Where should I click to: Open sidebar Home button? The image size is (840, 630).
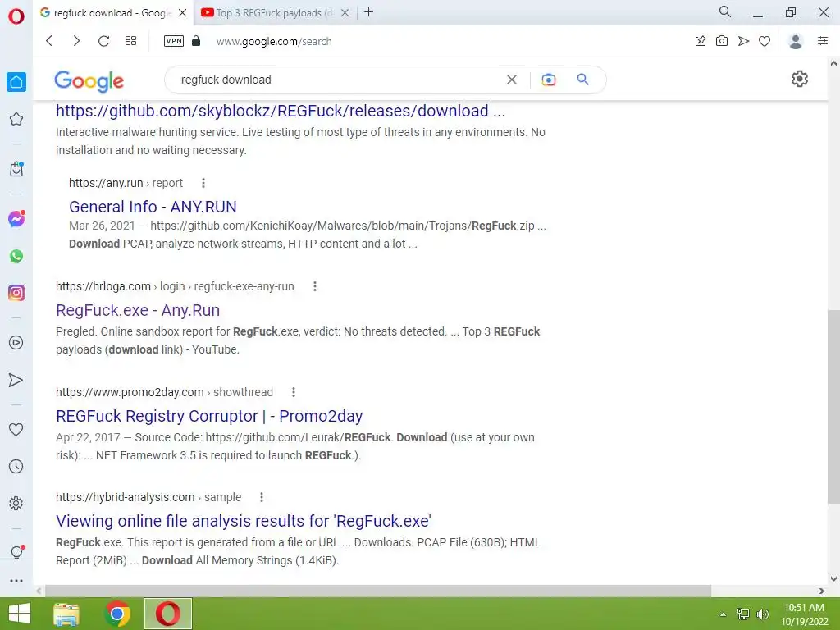(x=16, y=82)
